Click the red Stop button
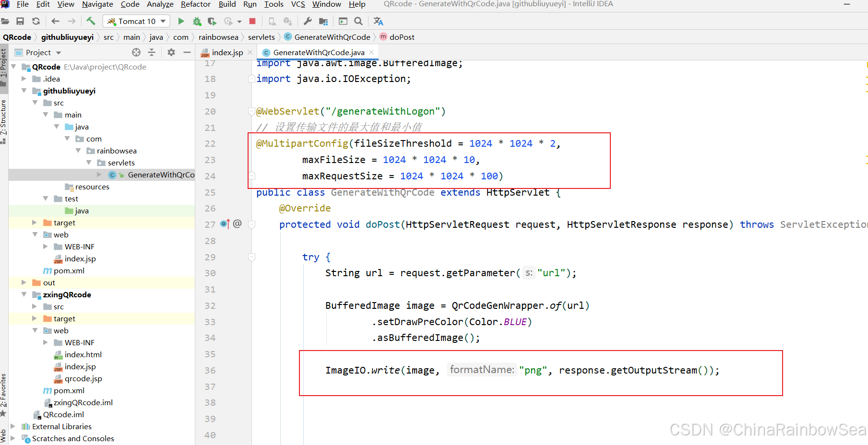Image resolution: width=868 pixels, height=445 pixels. click(x=252, y=21)
